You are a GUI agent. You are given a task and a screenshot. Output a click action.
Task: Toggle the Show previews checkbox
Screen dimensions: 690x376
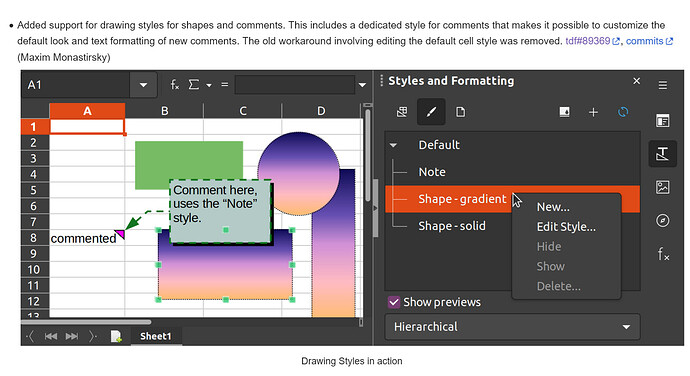pyautogui.click(x=394, y=302)
